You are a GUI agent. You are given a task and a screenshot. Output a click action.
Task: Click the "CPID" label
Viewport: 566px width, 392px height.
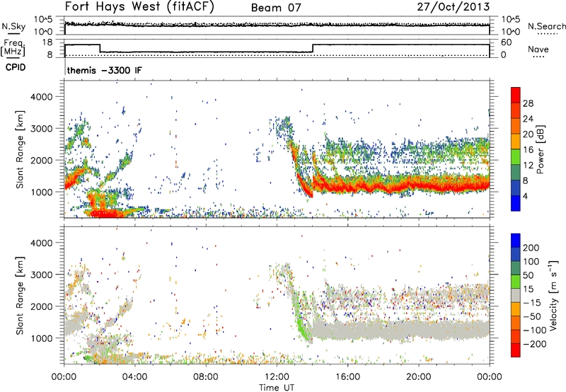pyautogui.click(x=16, y=67)
